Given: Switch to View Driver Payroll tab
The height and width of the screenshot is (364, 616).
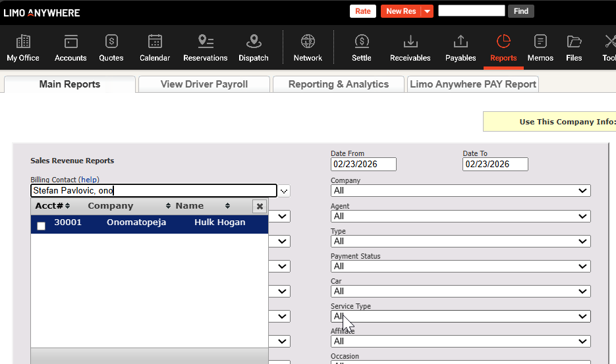Looking at the screenshot, I should (204, 84).
